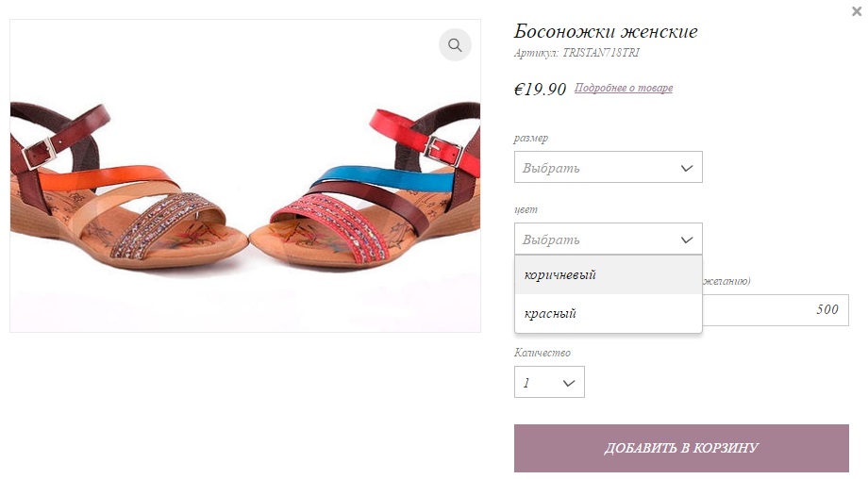Click the input field containing 500
The width and height of the screenshot is (868, 479).
pyautogui.click(x=776, y=310)
